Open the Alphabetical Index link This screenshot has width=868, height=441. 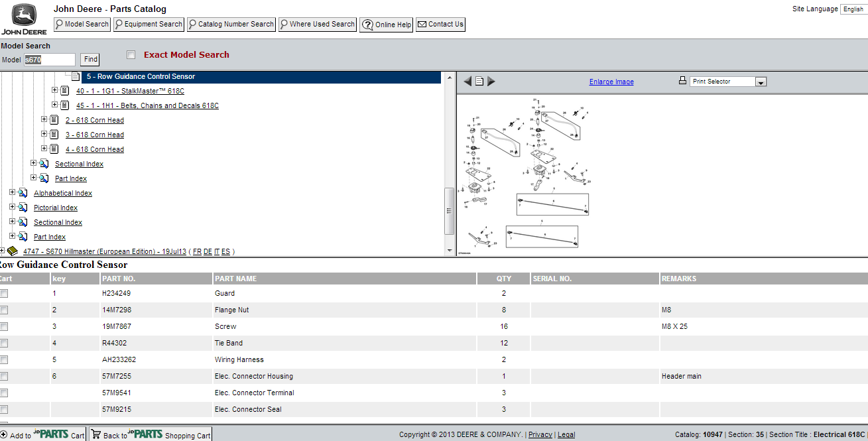pos(63,194)
